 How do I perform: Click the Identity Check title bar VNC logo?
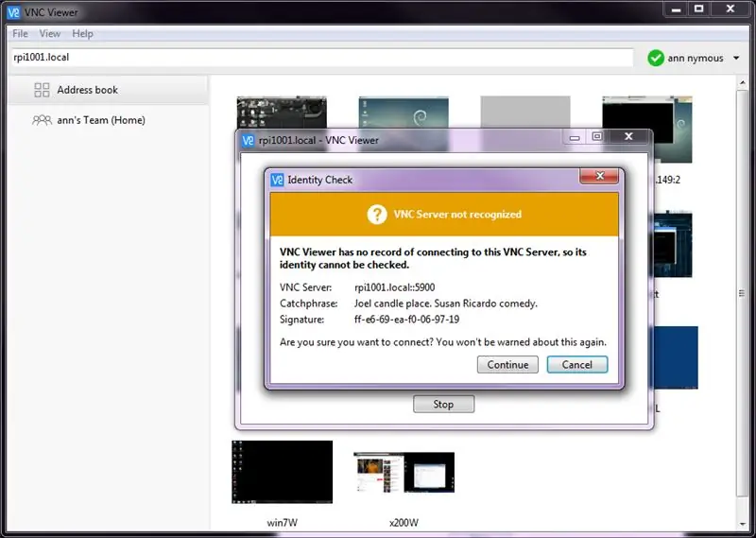tap(277, 180)
